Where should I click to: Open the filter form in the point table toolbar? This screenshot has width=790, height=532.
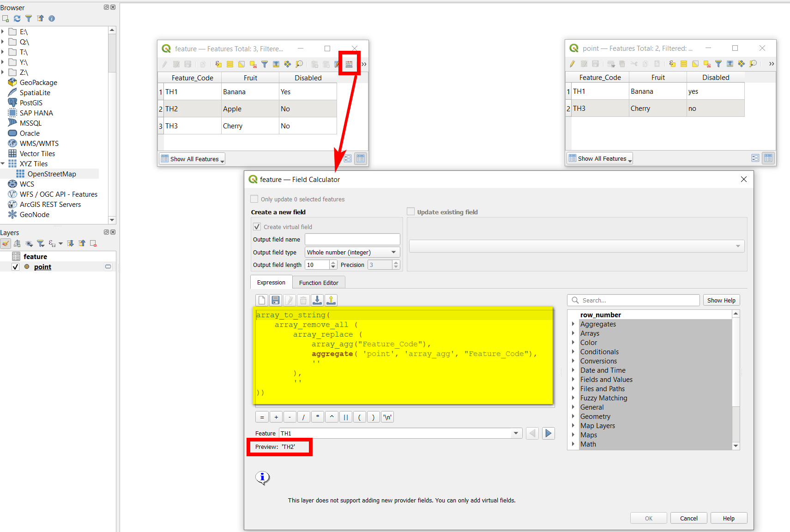(x=718, y=64)
